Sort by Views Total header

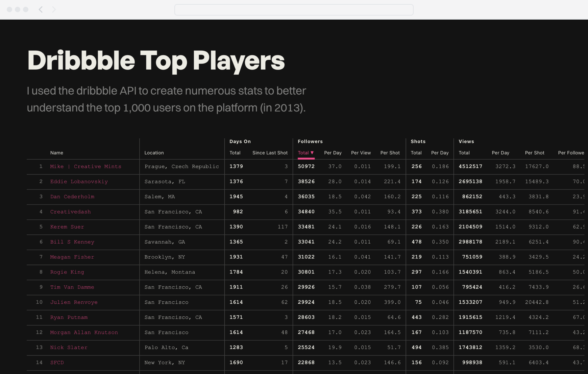click(x=464, y=153)
